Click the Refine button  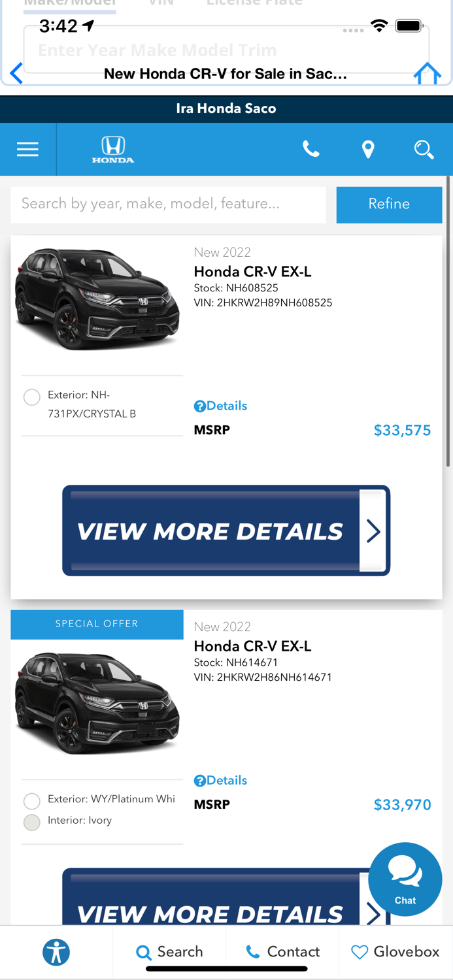[x=389, y=204]
